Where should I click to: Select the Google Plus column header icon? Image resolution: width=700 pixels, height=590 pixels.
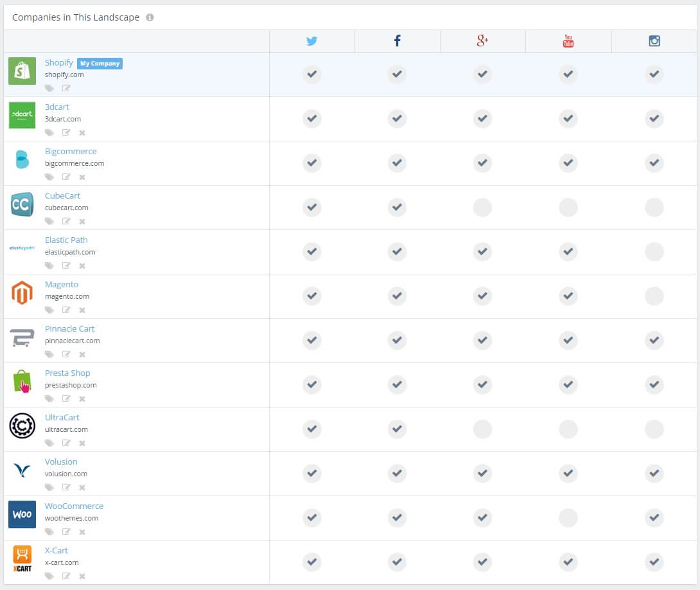tap(482, 40)
